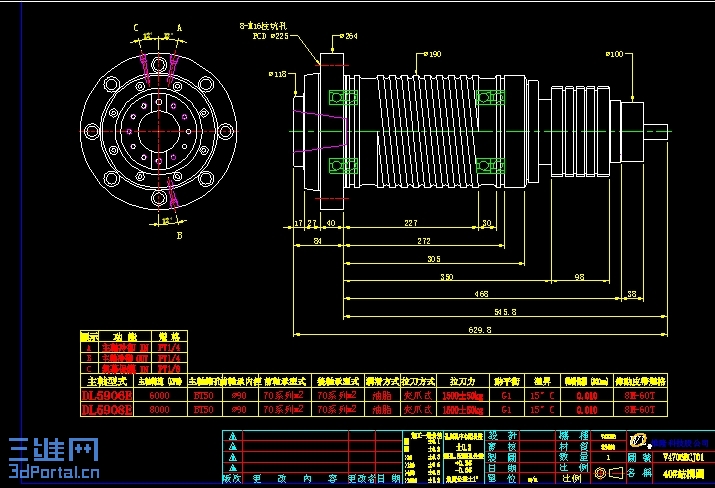Click ø90 in the DL5906E row

coord(239,395)
